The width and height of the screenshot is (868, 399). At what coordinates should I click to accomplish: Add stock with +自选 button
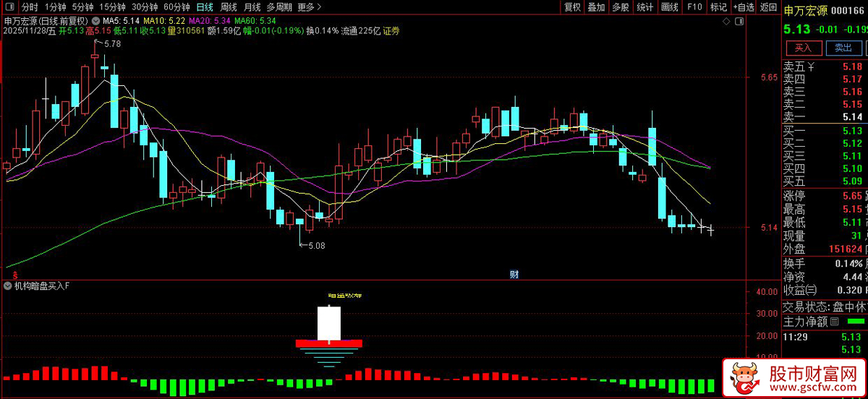pyautogui.click(x=743, y=7)
